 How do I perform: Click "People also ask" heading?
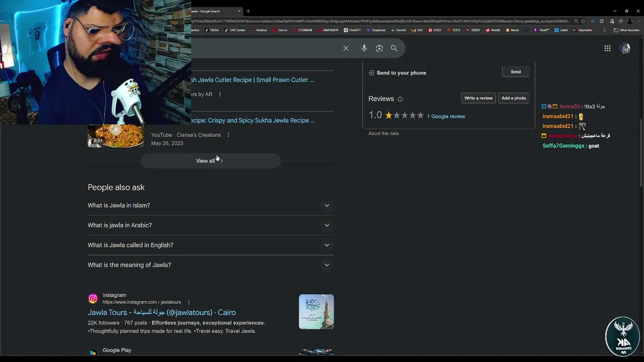tap(116, 188)
